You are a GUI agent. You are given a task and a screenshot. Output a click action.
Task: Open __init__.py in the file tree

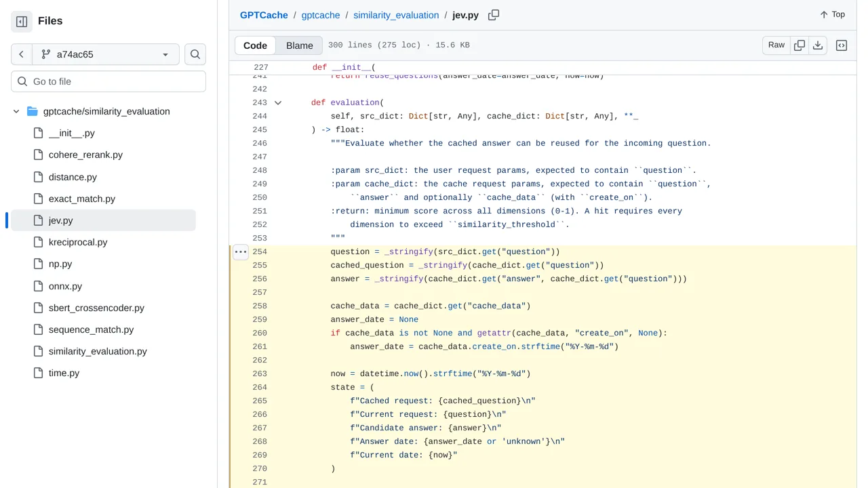[71, 134]
